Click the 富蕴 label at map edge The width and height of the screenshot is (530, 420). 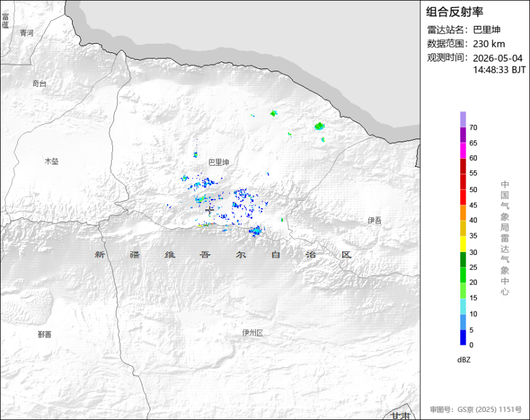(x=5, y=21)
